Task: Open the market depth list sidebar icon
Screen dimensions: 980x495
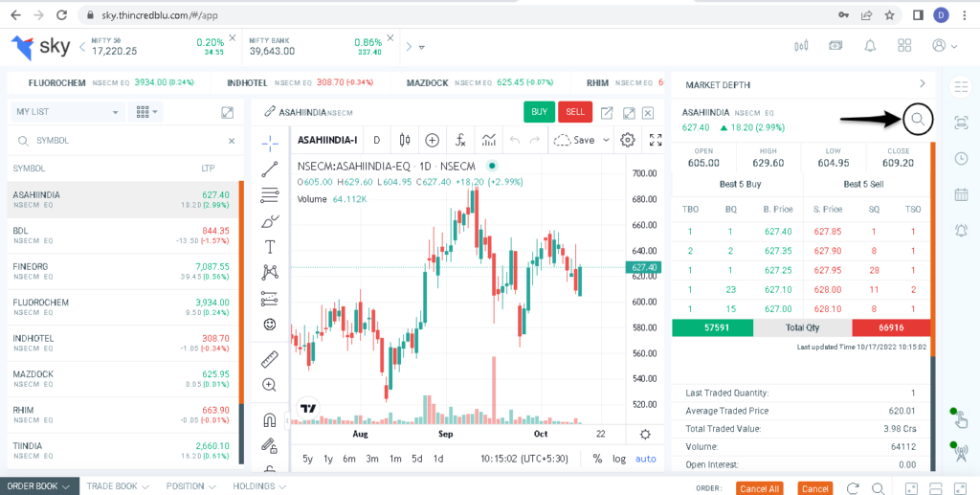Action: coord(961,87)
